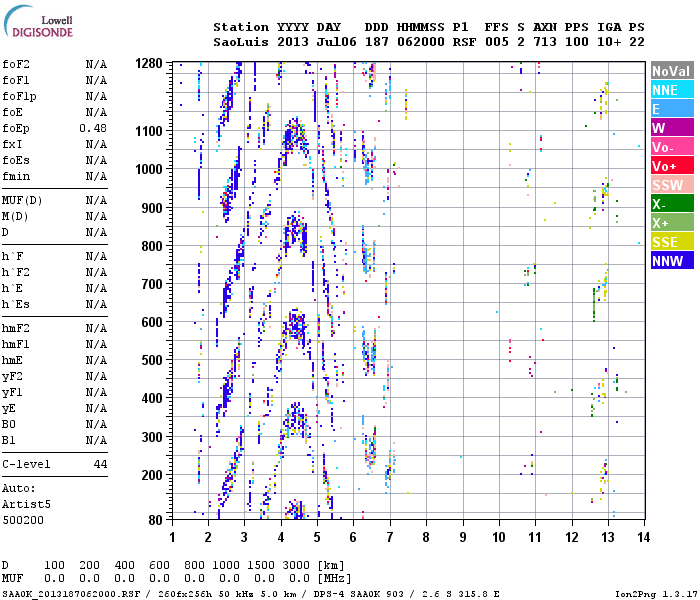Click the [MHz] unit label
Screen dimensions: 700x600
pos(334,578)
